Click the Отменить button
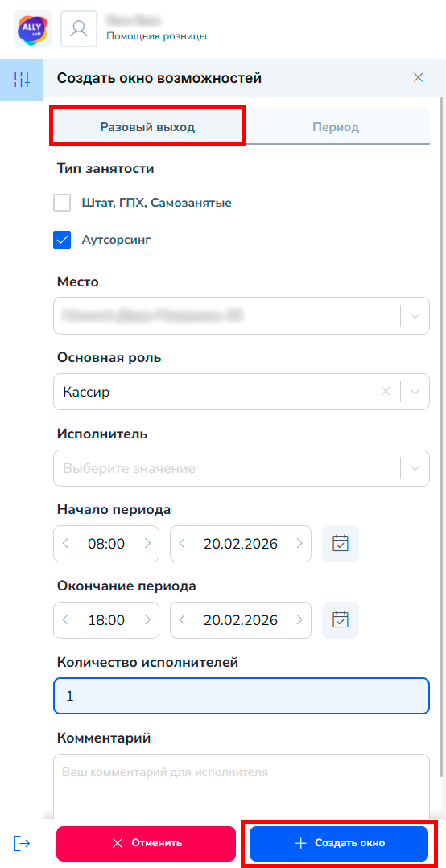The height and width of the screenshot is (868, 446). click(147, 843)
